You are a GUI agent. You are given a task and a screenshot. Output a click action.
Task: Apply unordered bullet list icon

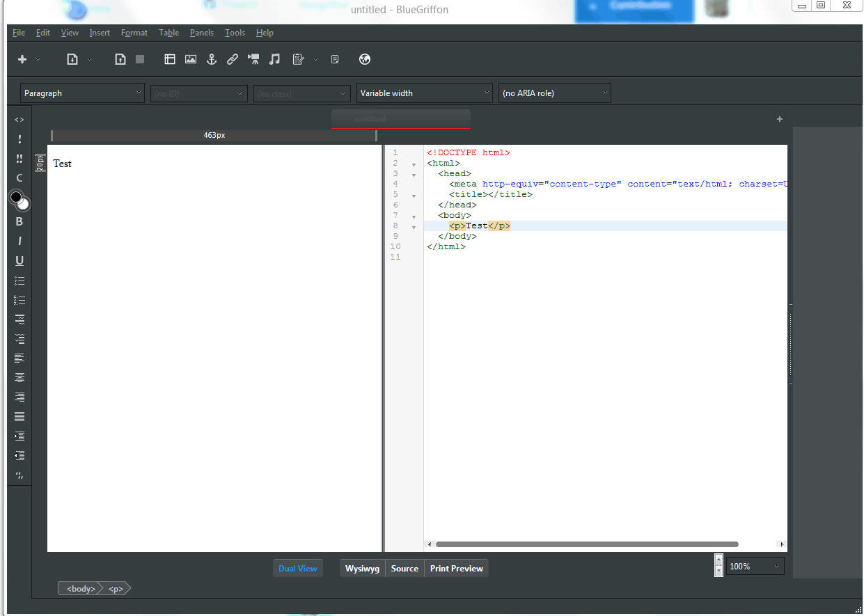19,281
